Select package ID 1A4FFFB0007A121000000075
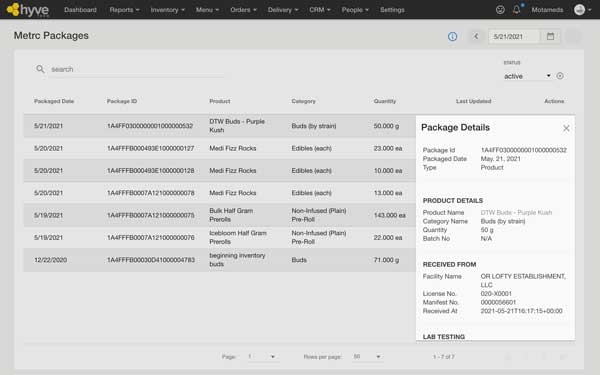The image size is (600, 375). point(150,215)
